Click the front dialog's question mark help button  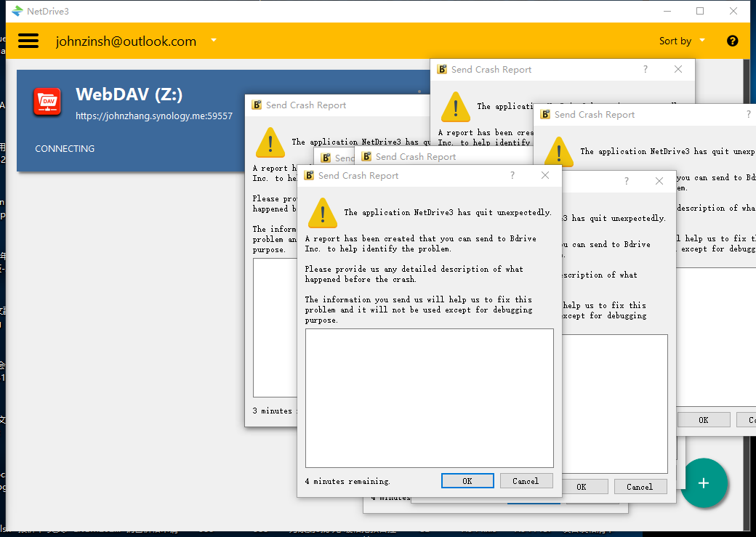point(512,175)
